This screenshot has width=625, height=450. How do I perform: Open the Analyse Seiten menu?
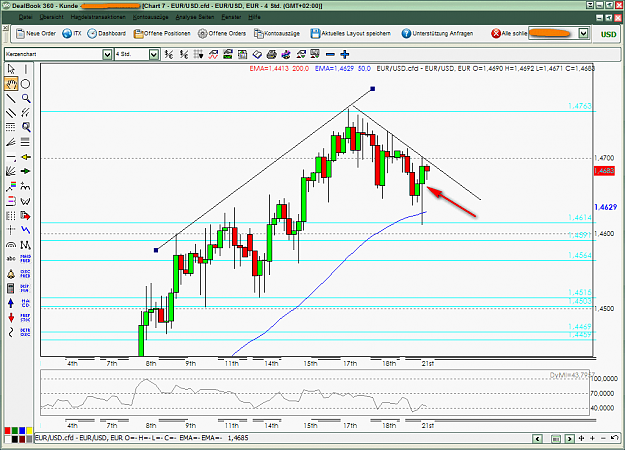point(195,17)
